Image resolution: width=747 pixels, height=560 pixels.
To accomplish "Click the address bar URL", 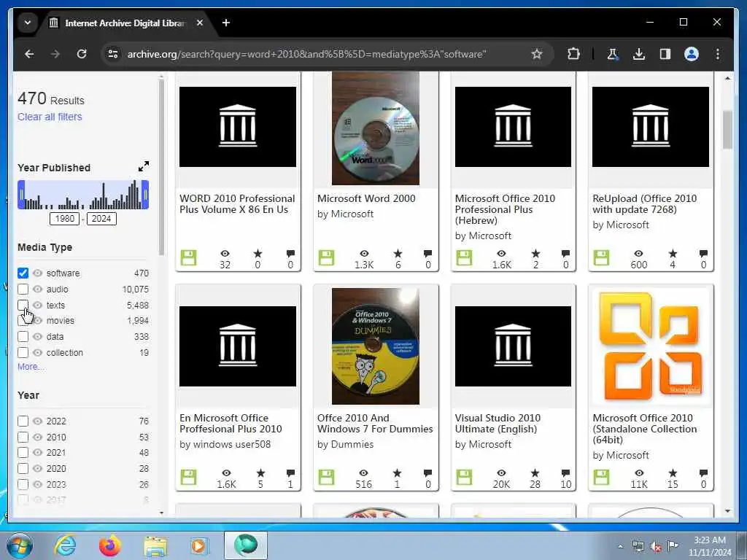I will pyautogui.click(x=307, y=54).
